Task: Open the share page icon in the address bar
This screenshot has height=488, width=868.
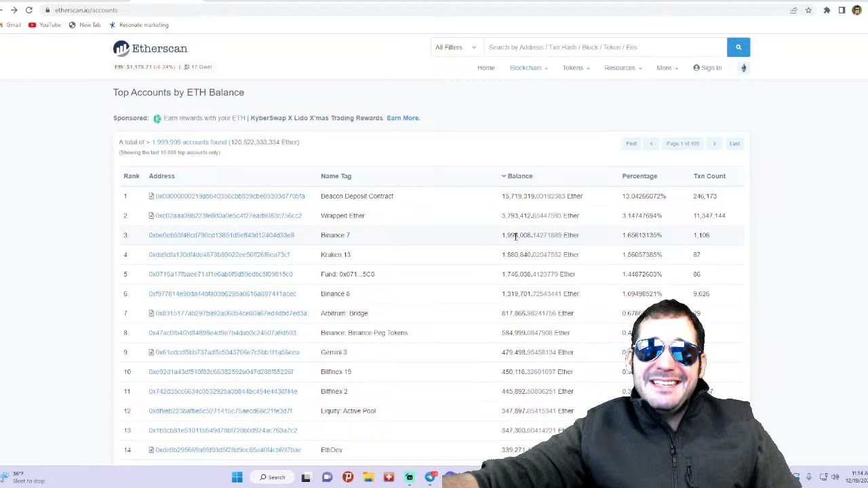Action: click(793, 10)
